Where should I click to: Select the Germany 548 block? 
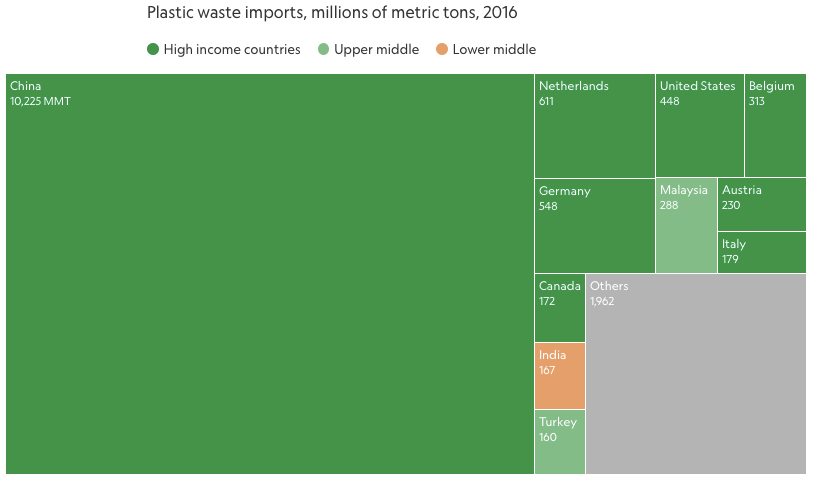(595, 225)
